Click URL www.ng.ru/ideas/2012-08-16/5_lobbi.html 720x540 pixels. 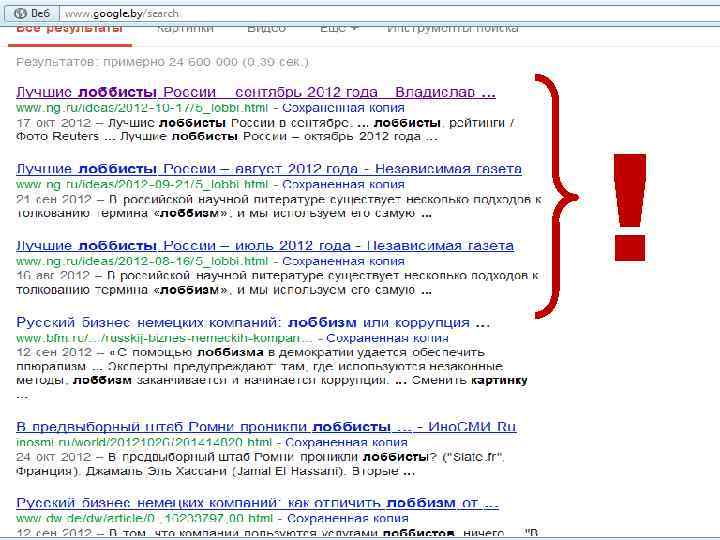(x=142, y=261)
